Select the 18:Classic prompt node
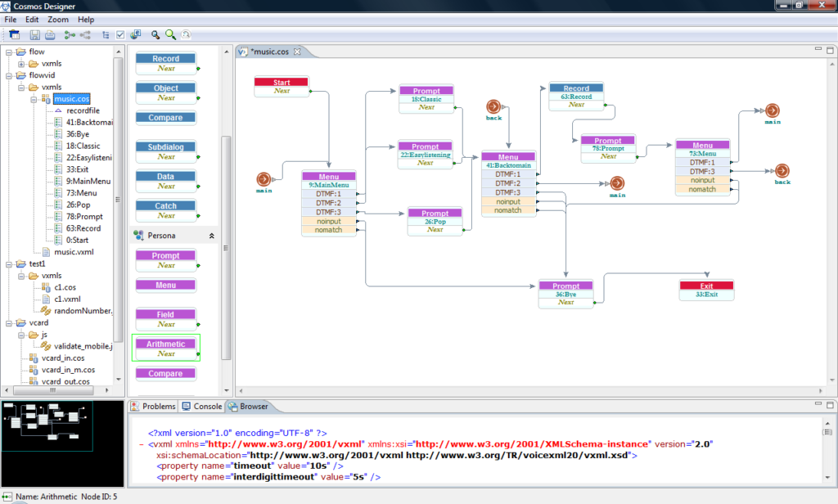 426,99
